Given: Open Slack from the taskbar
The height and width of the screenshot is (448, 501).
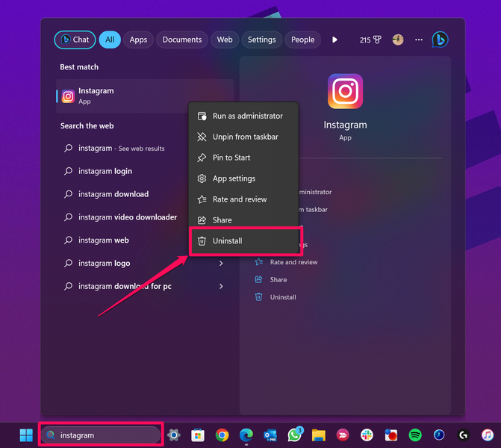Looking at the screenshot, I should click(367, 435).
